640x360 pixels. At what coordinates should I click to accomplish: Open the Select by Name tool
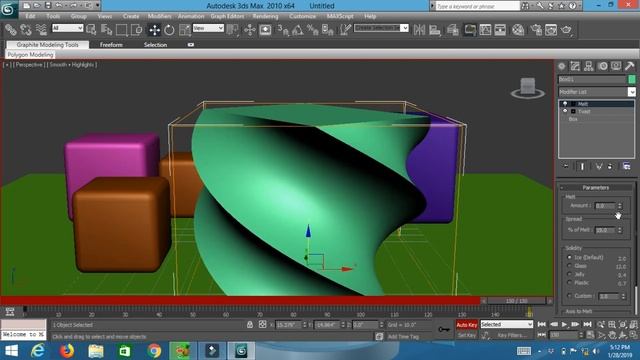(x=107, y=30)
